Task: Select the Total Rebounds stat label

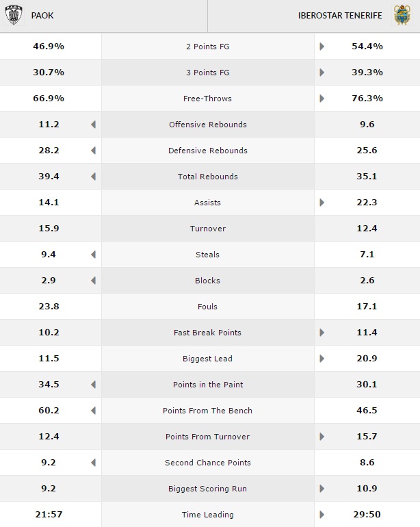Action: (x=208, y=177)
